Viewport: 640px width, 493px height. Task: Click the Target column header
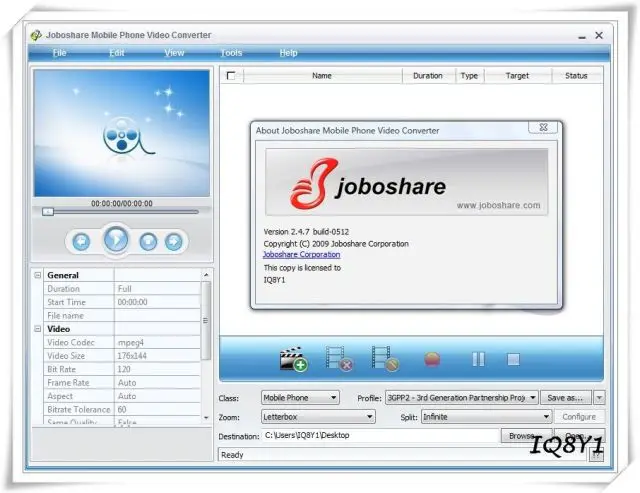517,76
